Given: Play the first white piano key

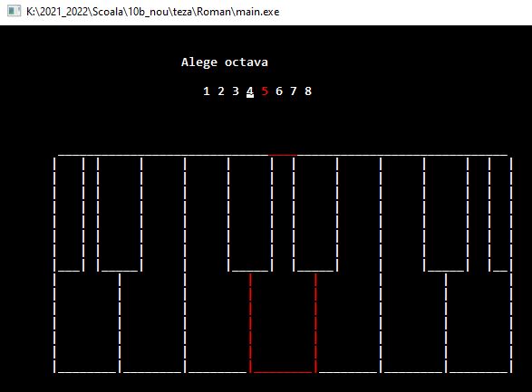Looking at the screenshot, I should pyautogui.click(x=87, y=322).
